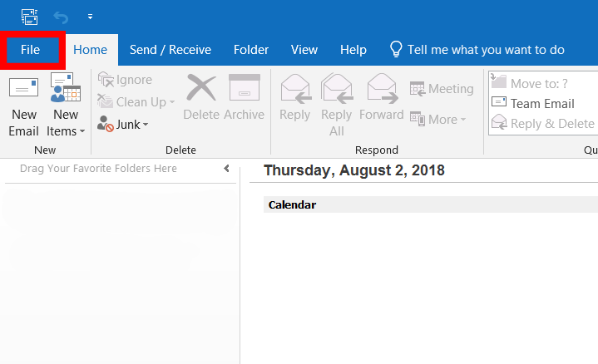Click the Calendar section header
Image resolution: width=598 pixels, height=364 pixels.
pos(293,204)
